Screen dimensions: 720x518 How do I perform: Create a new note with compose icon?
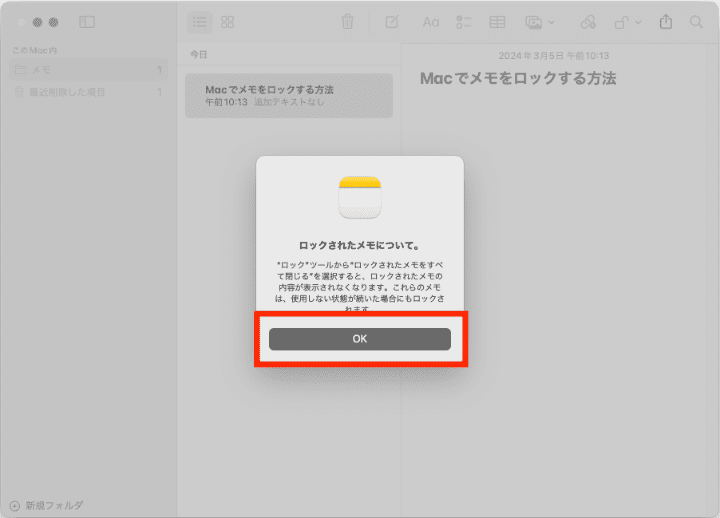coord(392,22)
